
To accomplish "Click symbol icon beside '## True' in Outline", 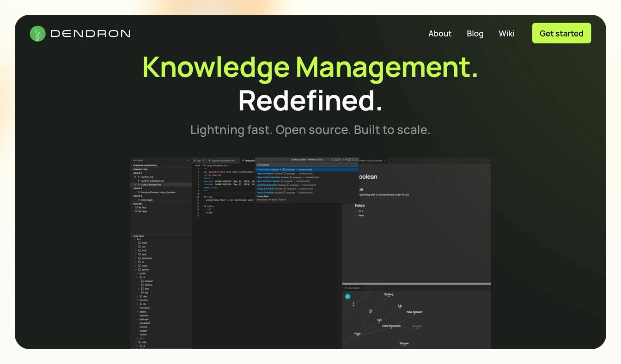I will (x=136, y=207).
